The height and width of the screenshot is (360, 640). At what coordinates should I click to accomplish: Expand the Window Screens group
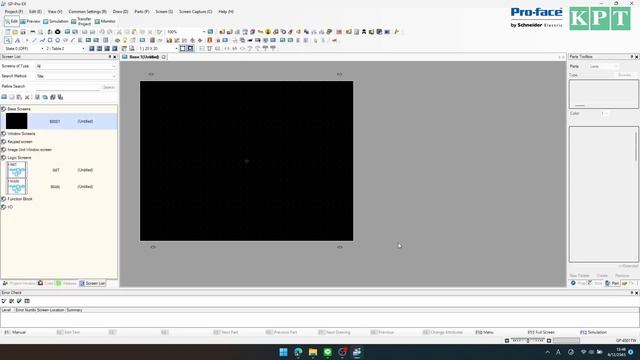(4, 133)
